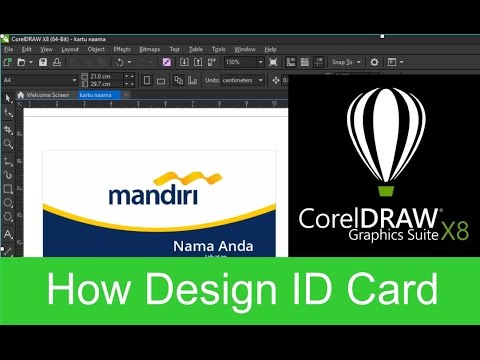The width and height of the screenshot is (480, 360).
Task: Select the Artistic Media tool
Action: 8,175
